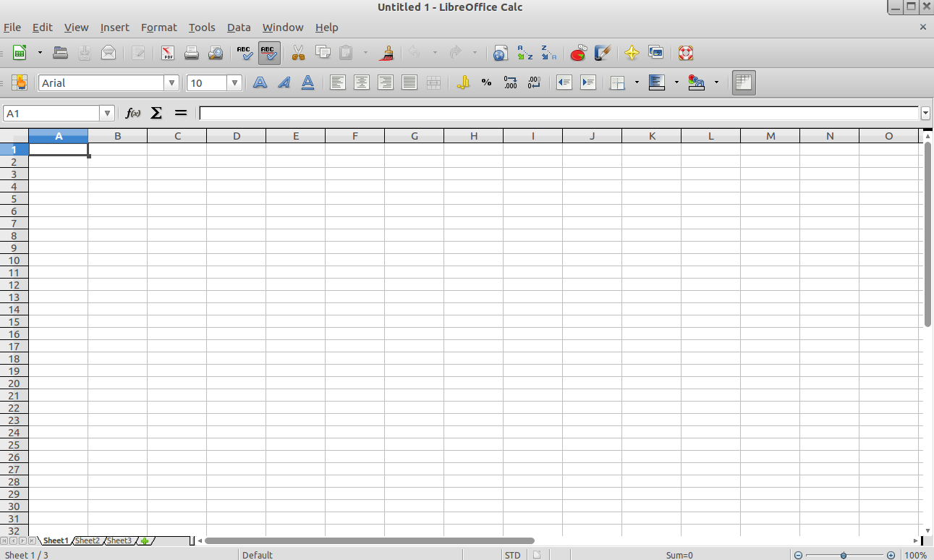Toggle the grid lines button

[744, 82]
